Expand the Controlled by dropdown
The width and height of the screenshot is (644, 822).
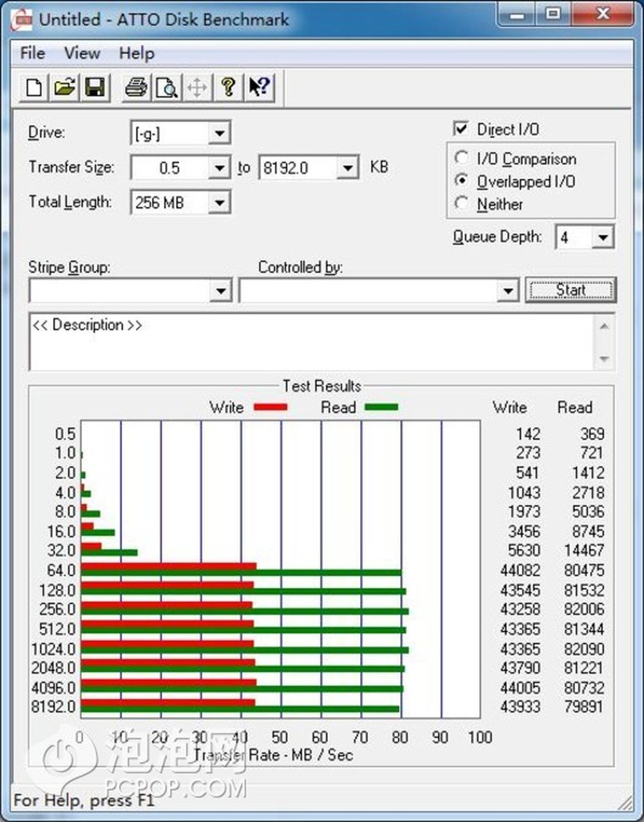(507, 291)
